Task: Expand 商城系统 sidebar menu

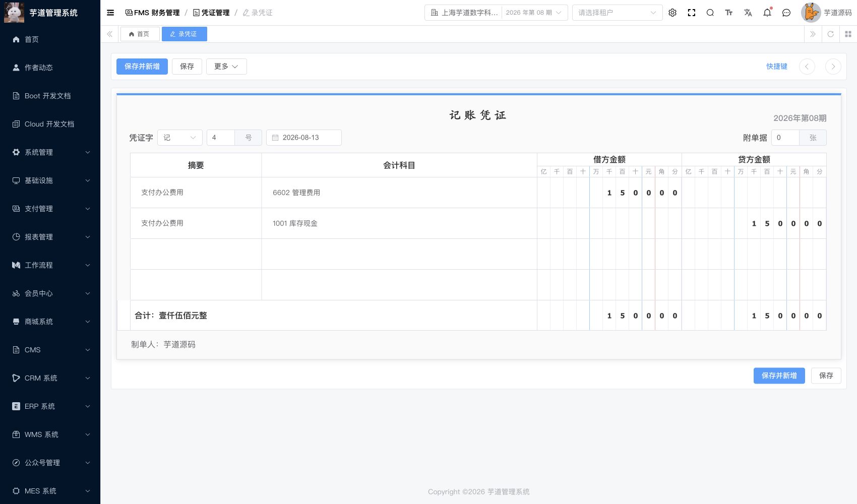Action: click(50, 322)
